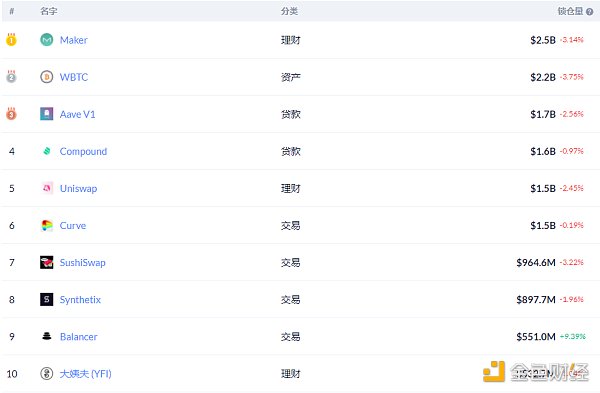Open the Maker project link
Screen dimensions: 600x393
point(73,40)
